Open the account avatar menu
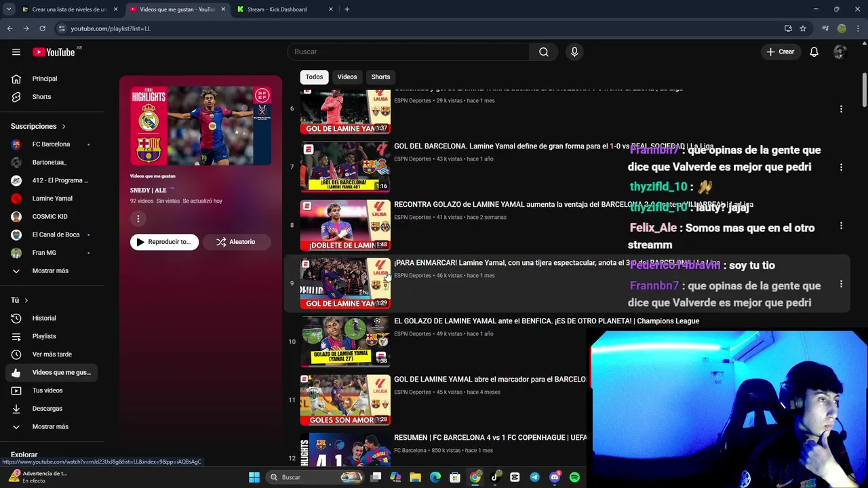Viewport: 868px width, 488px height. 840,52
